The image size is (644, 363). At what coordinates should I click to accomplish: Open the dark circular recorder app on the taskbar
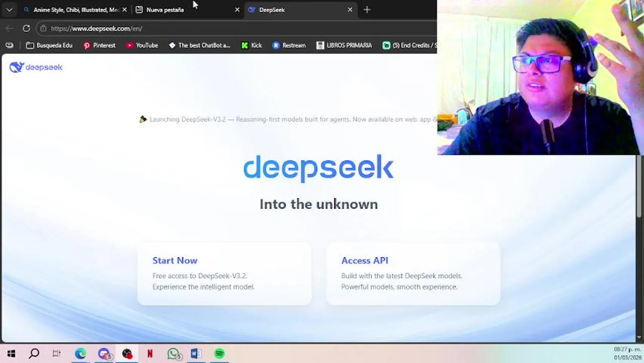click(126, 354)
